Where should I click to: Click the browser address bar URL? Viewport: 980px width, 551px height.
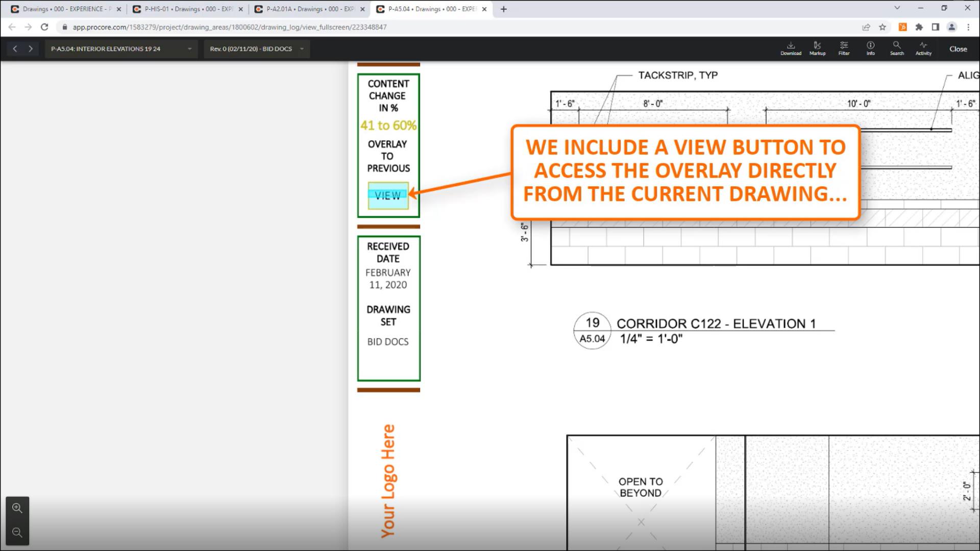[x=230, y=27]
